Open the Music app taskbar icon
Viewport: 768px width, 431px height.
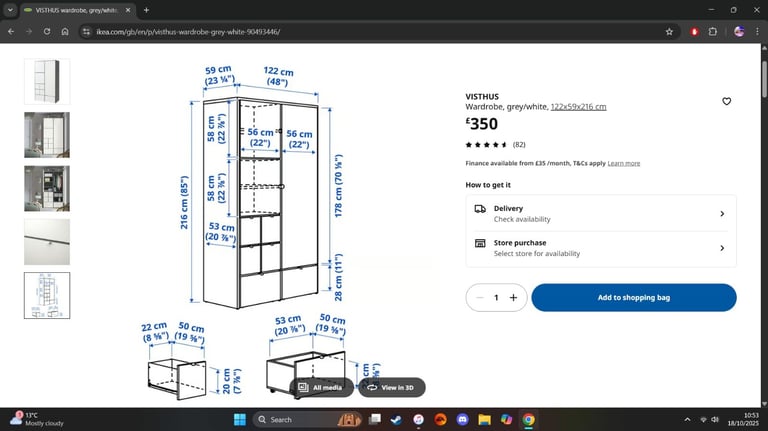pyautogui.click(x=418, y=420)
